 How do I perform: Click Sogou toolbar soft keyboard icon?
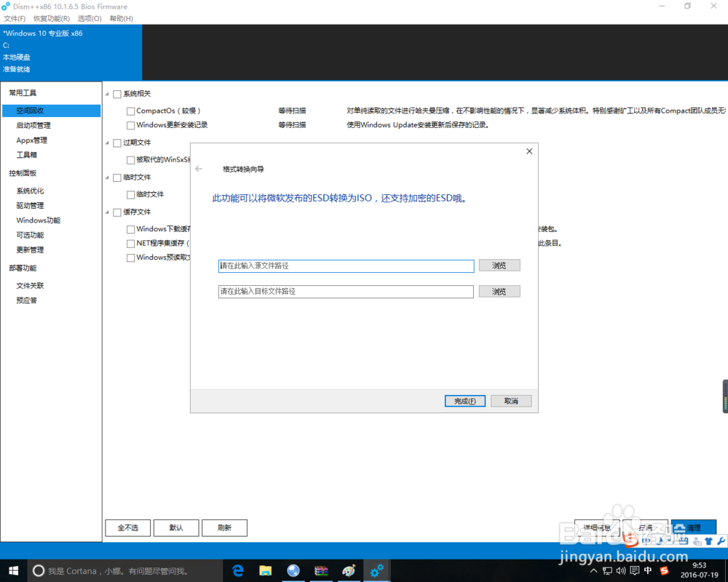[x=684, y=541]
